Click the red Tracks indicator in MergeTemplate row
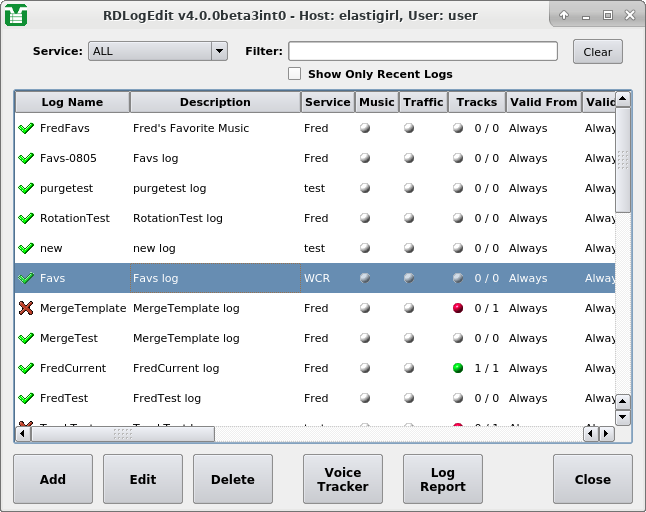Screen dimensions: 646x512 (x=458, y=308)
